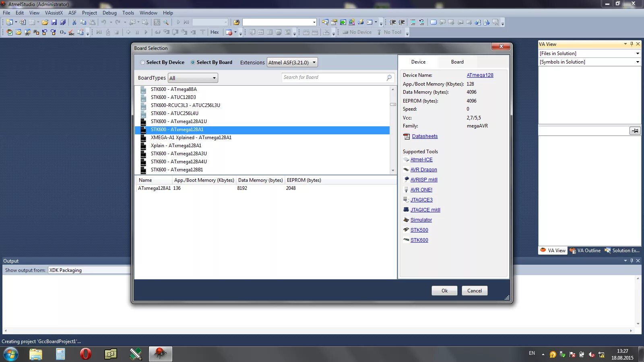644x362 pixels.
Task: Open the AVRISP mkII tool link
Action: click(424, 180)
